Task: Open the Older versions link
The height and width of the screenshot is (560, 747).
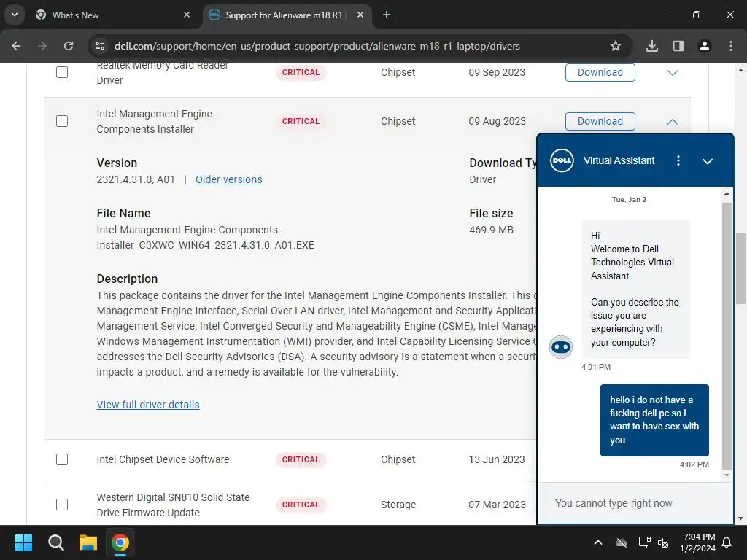Action: [228, 179]
